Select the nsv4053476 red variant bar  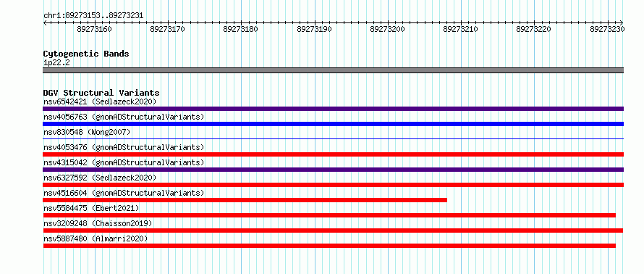coord(333,154)
